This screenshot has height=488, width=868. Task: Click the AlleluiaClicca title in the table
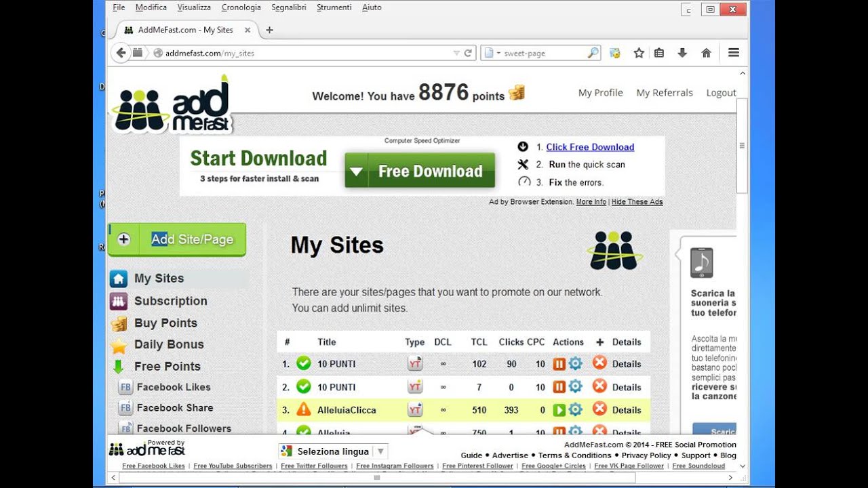[347, 410]
